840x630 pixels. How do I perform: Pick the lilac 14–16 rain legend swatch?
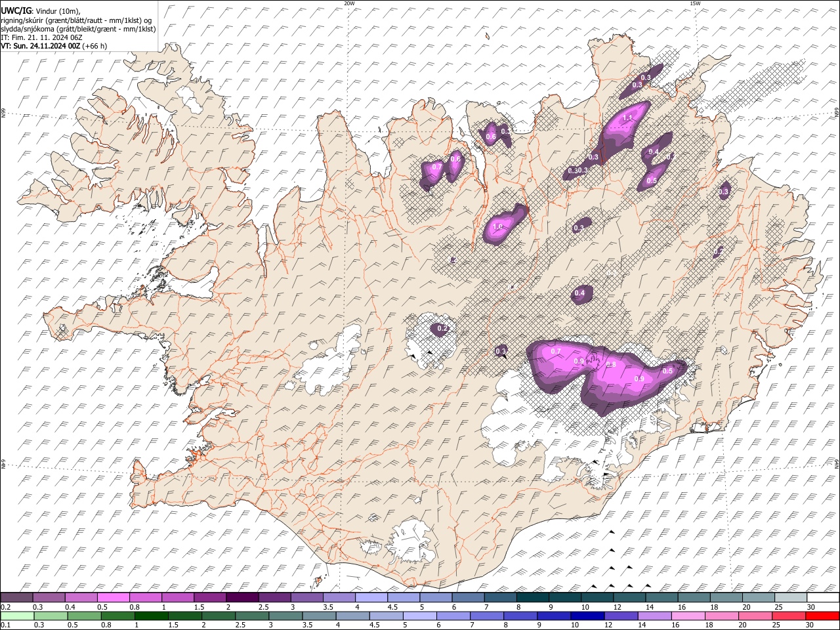(655, 616)
